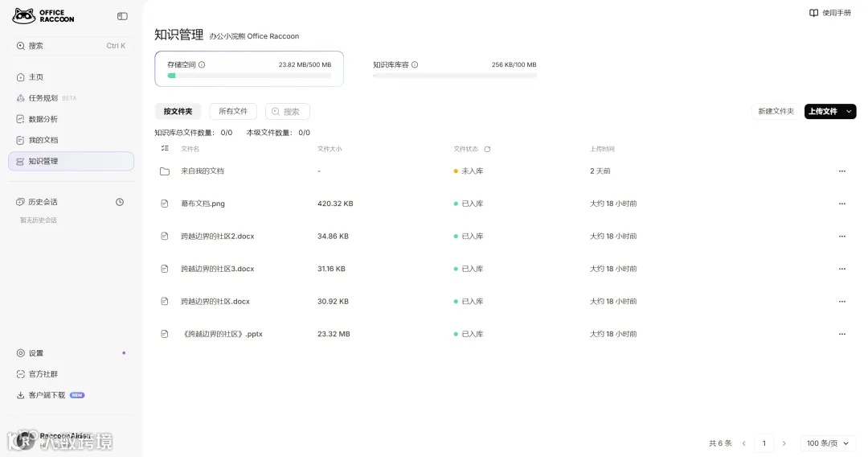The width and height of the screenshot is (868, 457).
Task: Go to next page arrow
Action: (x=784, y=443)
